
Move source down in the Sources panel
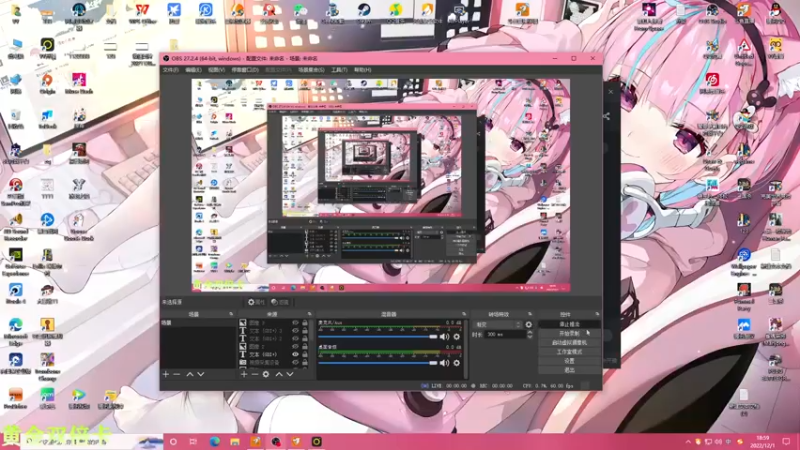(290, 374)
